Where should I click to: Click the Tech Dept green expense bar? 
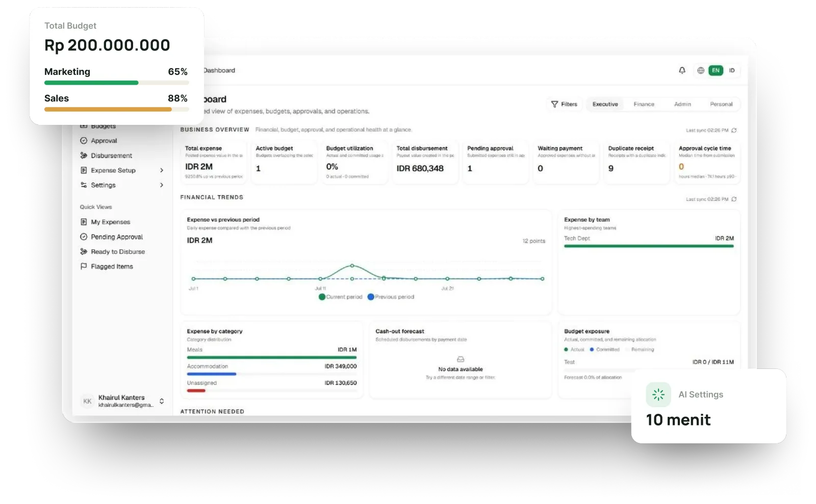click(649, 246)
